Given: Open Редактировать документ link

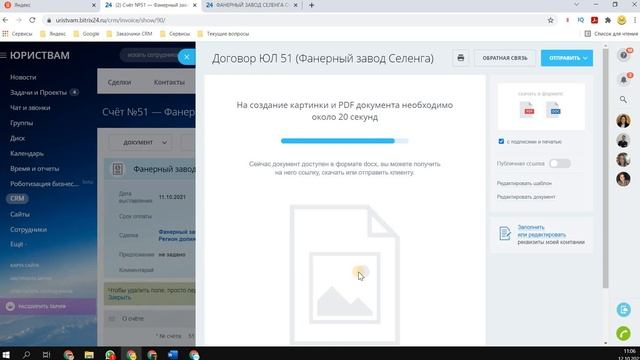Looking at the screenshot, I should click(526, 197).
